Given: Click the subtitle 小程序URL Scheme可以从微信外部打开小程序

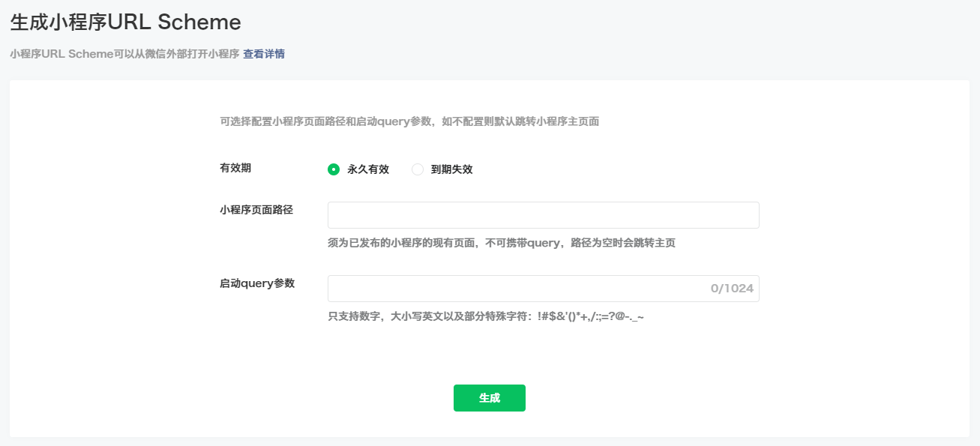Looking at the screenshot, I should tap(124, 54).
